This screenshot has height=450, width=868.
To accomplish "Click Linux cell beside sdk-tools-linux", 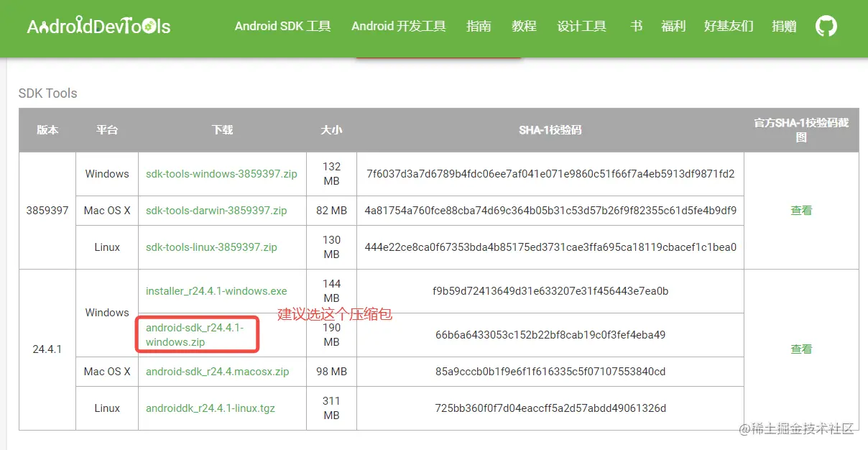I will tap(107, 247).
